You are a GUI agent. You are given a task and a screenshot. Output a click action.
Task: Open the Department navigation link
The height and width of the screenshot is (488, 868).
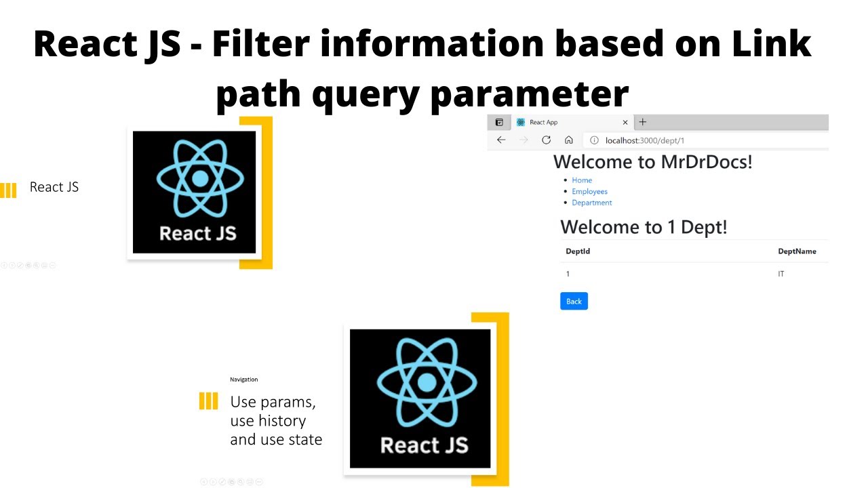(x=592, y=203)
